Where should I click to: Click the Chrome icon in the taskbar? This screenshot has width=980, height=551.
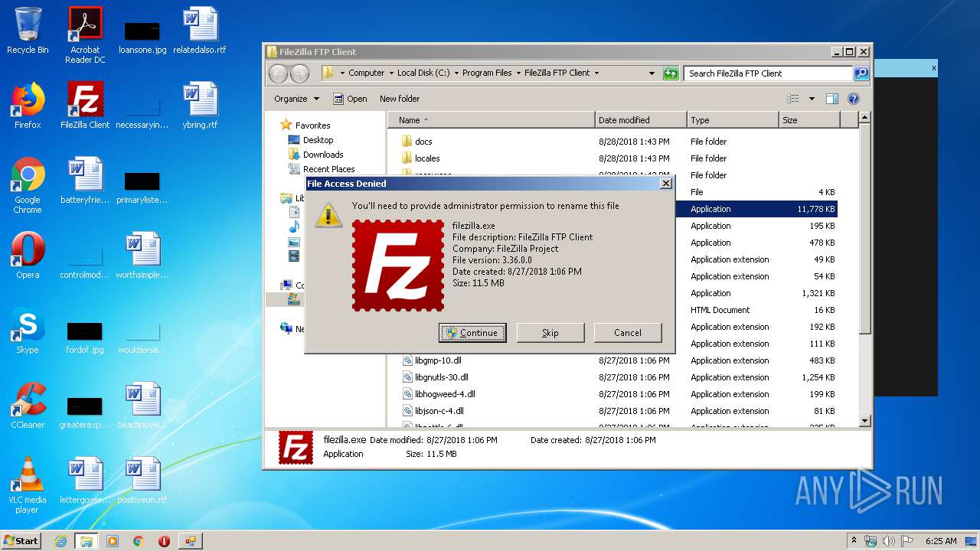[139, 541]
